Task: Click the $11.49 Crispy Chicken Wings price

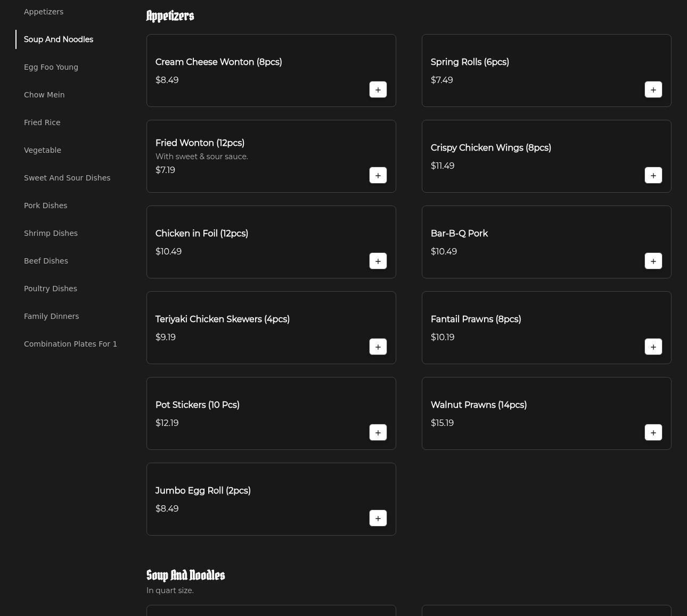Action: [443, 166]
